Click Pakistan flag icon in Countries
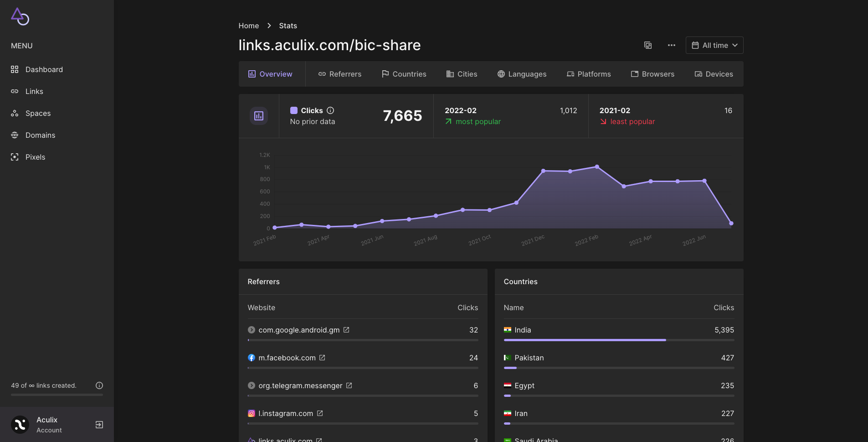The width and height of the screenshot is (868, 442). point(508,358)
